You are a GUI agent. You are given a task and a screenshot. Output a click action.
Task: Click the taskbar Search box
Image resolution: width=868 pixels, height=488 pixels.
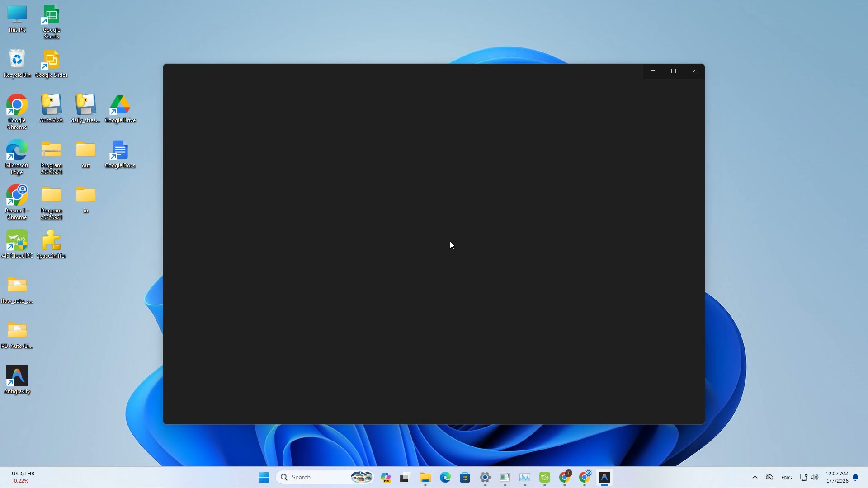coord(312,477)
